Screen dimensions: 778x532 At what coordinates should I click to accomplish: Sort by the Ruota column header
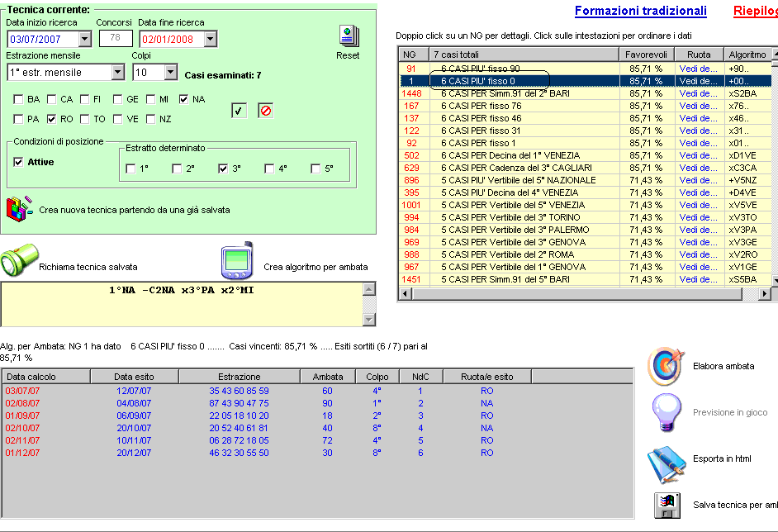[699, 55]
